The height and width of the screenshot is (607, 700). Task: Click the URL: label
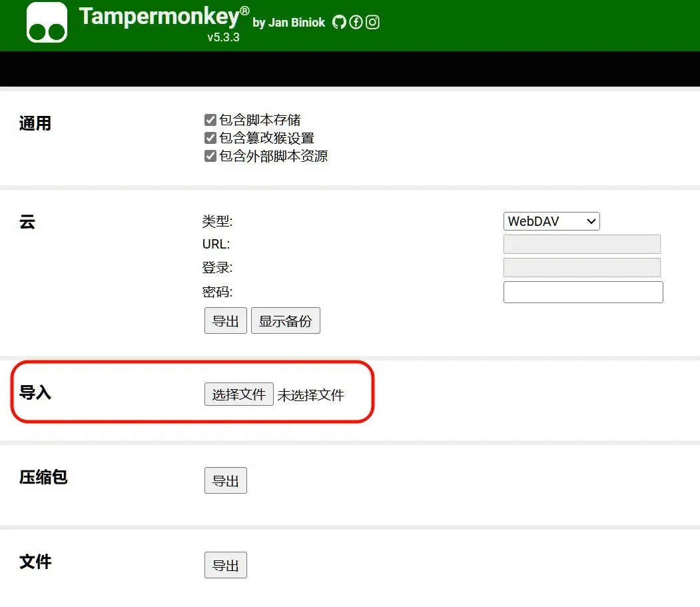[216, 245]
